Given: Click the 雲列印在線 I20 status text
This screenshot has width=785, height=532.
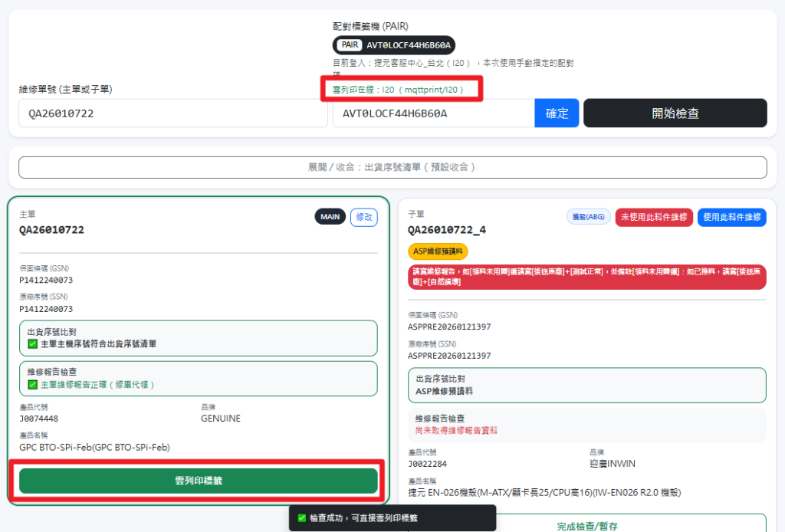Looking at the screenshot, I should (398, 90).
